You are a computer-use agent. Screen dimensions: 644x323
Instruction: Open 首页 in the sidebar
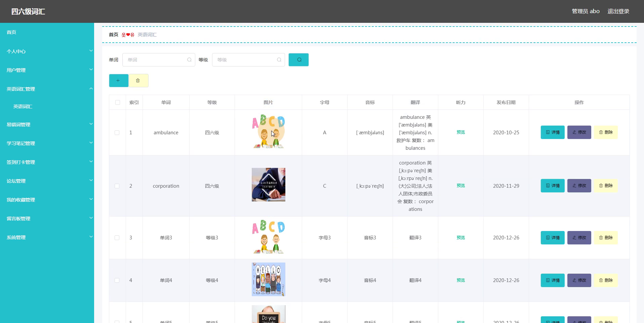11,32
